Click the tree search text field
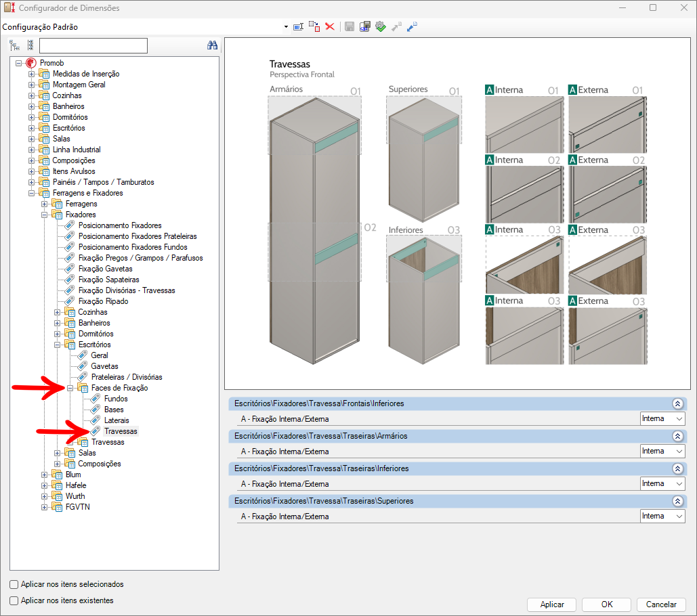 point(93,45)
